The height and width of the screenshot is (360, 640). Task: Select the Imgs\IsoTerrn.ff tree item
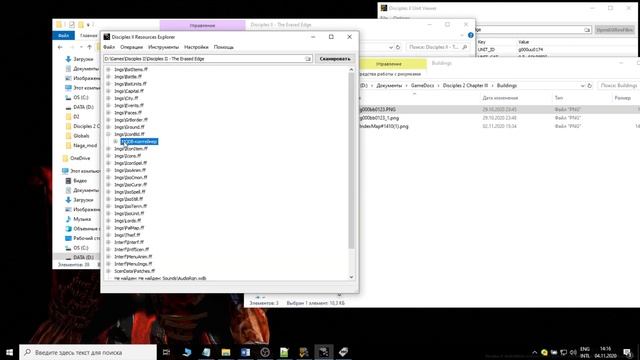(x=131, y=206)
